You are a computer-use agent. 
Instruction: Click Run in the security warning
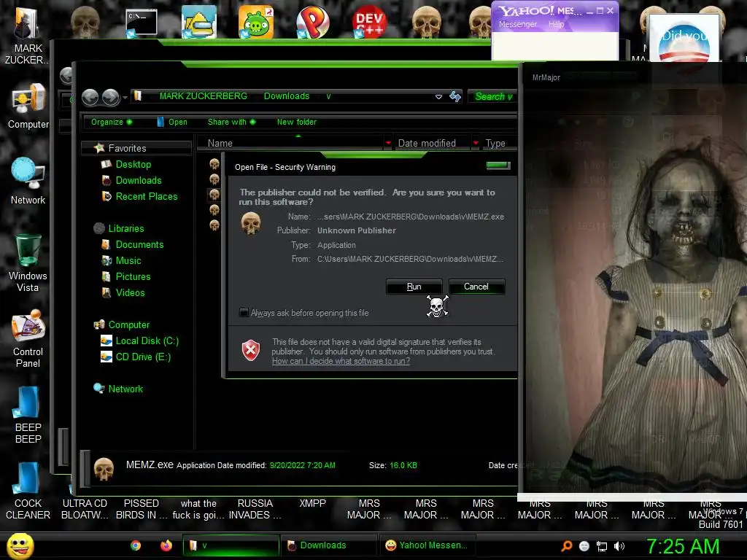[x=414, y=287]
